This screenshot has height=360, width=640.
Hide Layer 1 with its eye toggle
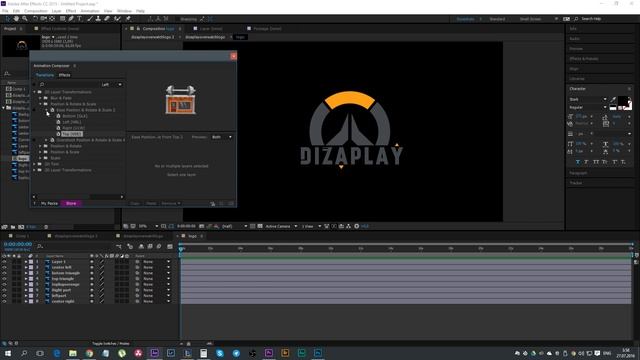coord(4,262)
